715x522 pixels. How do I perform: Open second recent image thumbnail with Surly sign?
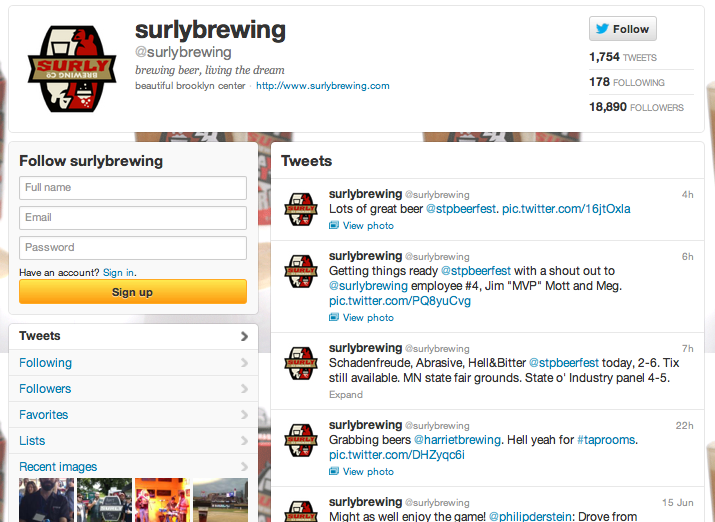point(104,500)
